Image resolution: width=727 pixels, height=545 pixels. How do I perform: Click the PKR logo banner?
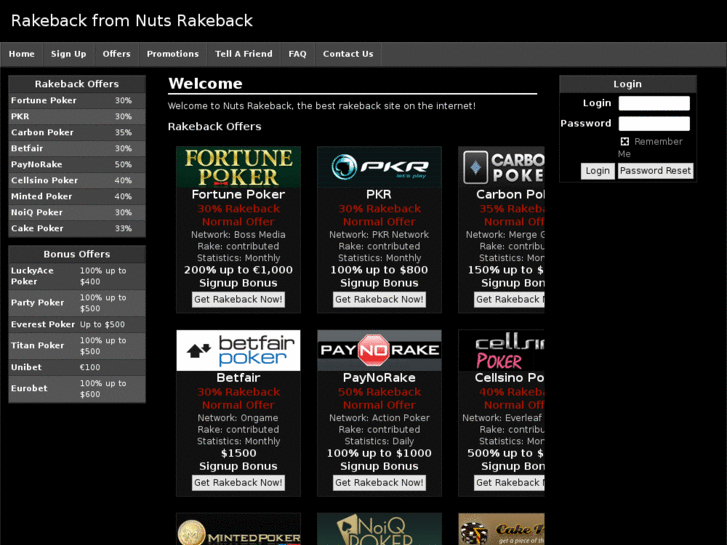[379, 167]
